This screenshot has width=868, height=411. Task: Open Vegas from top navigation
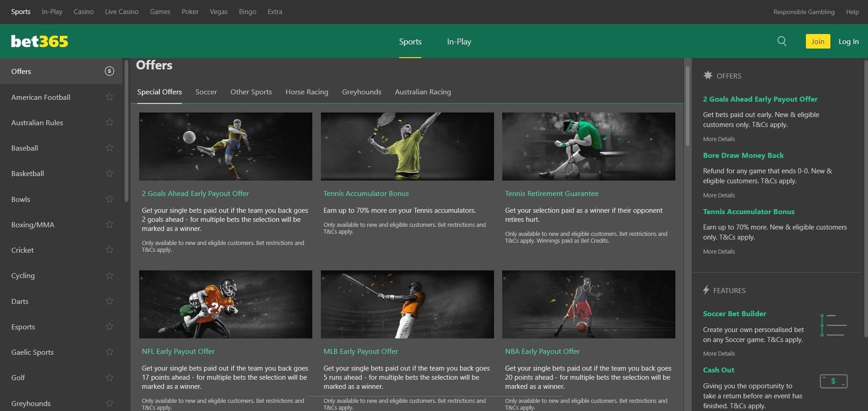tap(218, 12)
